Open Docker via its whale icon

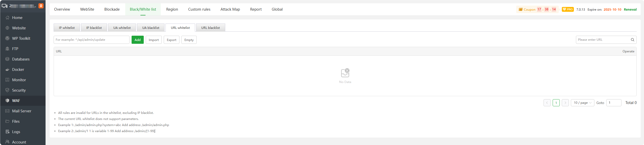point(7,70)
